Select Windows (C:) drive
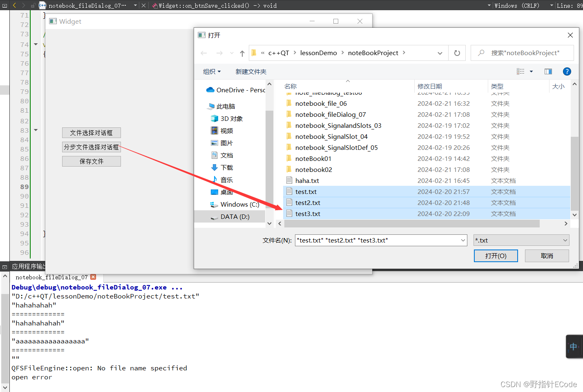The height and width of the screenshot is (392, 583). 235,204
